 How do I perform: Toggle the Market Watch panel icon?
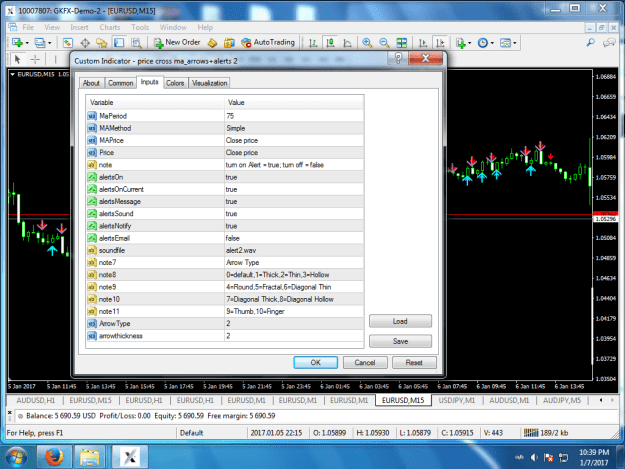[68, 43]
